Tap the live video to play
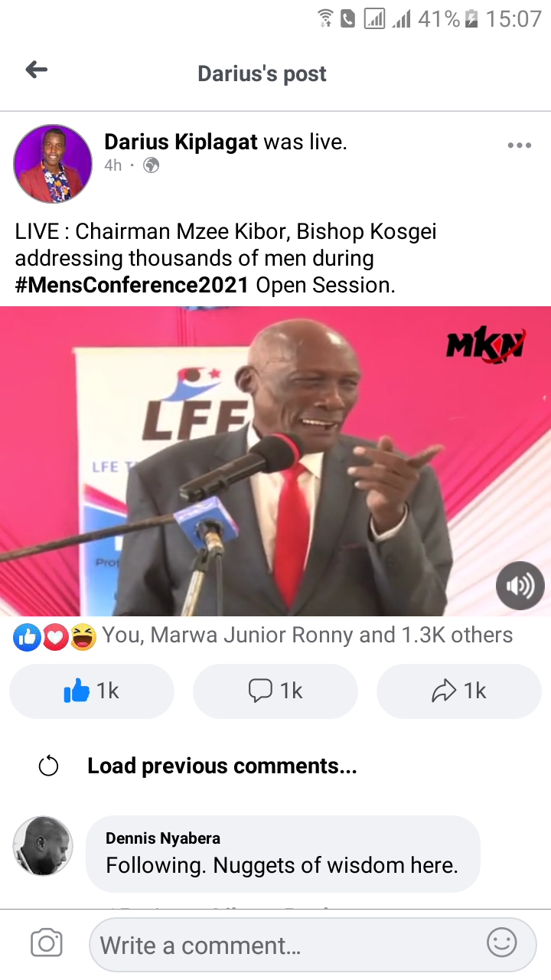Viewport: 551px width, 980px height. coord(275,461)
